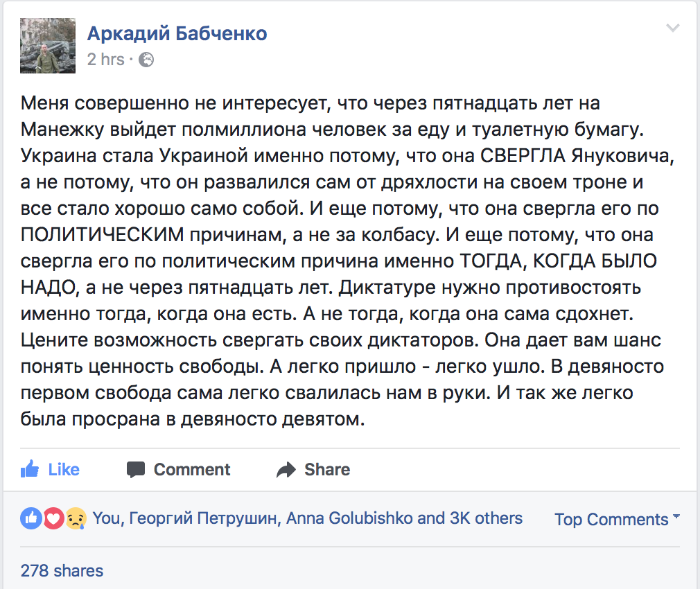The width and height of the screenshot is (700, 589).
Task: View the 278 shares list
Action: (x=62, y=570)
